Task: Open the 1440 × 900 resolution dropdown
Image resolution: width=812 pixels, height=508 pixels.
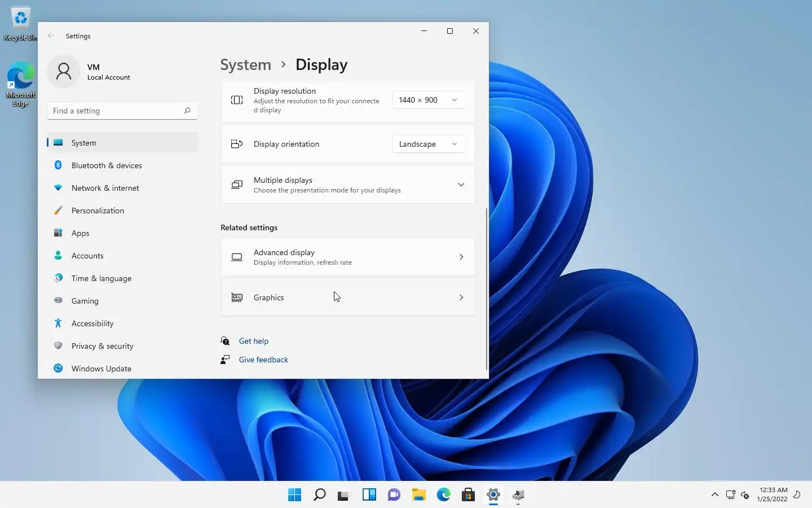Action: point(429,100)
